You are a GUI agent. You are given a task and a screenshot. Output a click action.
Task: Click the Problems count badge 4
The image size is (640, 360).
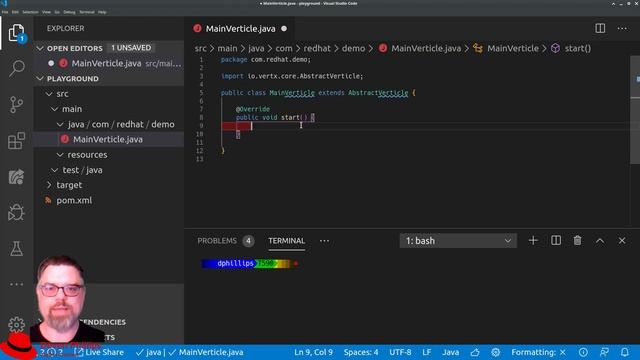click(x=248, y=241)
